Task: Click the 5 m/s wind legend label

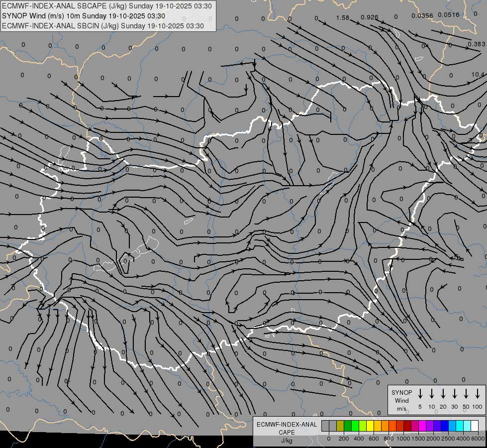Action: 420,407
